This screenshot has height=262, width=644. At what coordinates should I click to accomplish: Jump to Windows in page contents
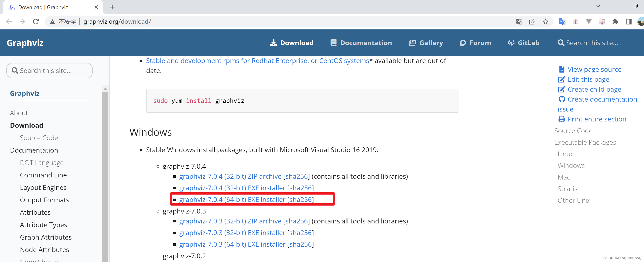571,166
